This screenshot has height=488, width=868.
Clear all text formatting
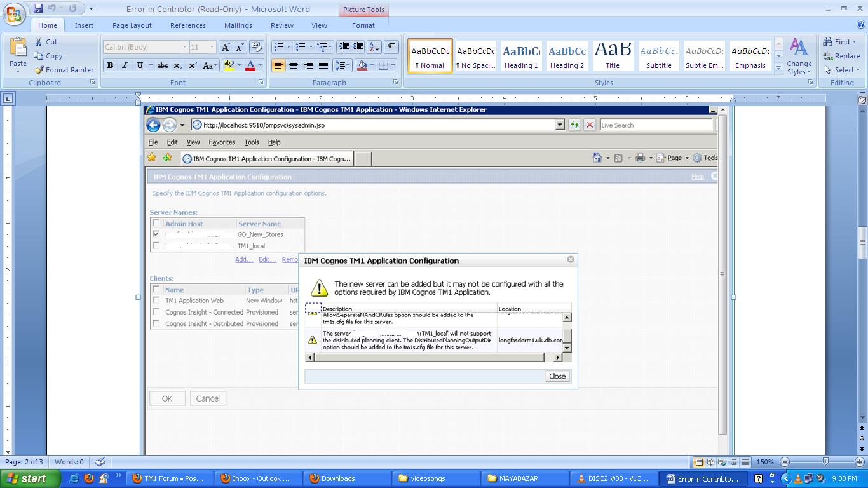coord(257,47)
